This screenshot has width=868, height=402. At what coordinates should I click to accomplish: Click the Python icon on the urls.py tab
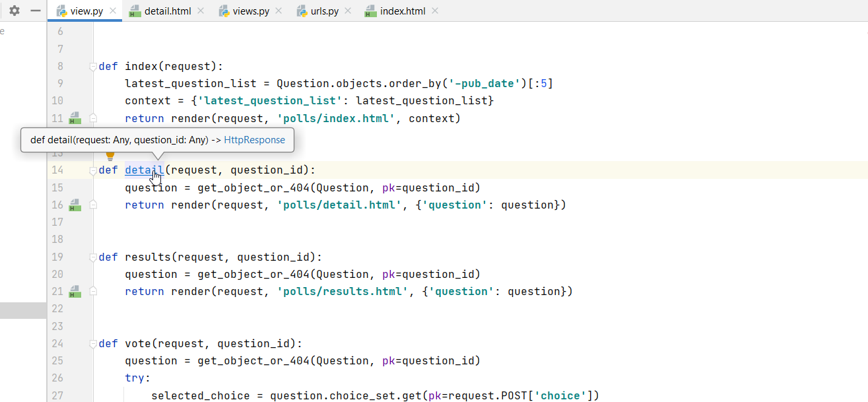302,11
